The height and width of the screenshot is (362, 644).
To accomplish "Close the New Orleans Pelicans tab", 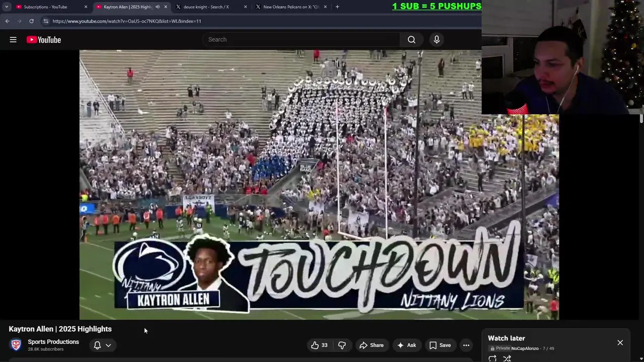I will click(325, 7).
